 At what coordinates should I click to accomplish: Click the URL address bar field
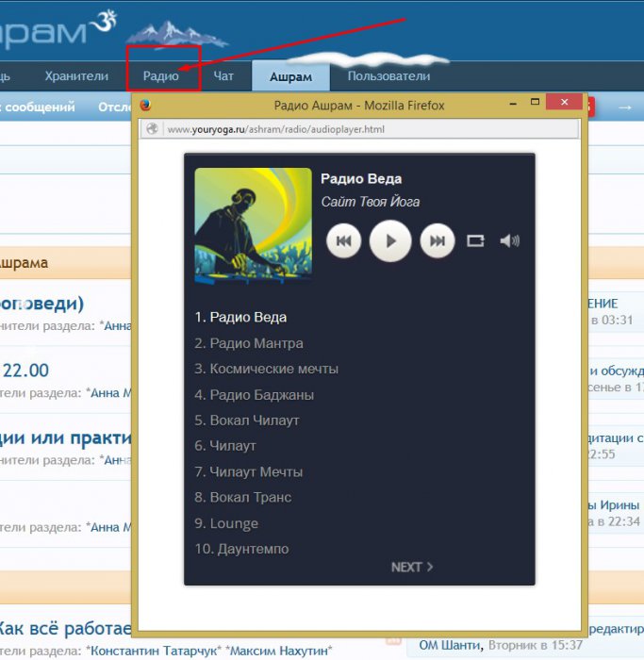click(368, 129)
